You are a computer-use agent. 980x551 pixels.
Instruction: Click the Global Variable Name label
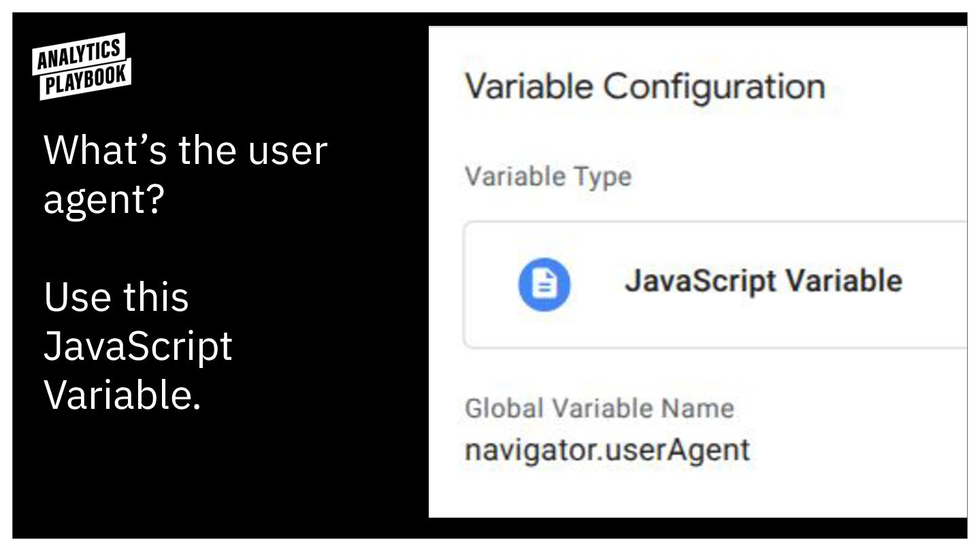(599, 408)
